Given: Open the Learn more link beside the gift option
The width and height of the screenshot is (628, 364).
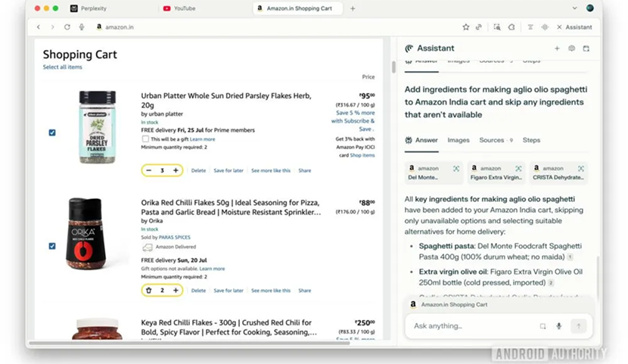Looking at the screenshot, I should (x=202, y=139).
